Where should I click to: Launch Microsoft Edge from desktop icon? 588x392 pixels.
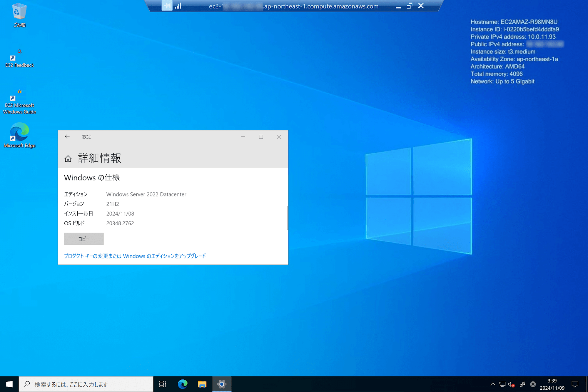click(19, 135)
